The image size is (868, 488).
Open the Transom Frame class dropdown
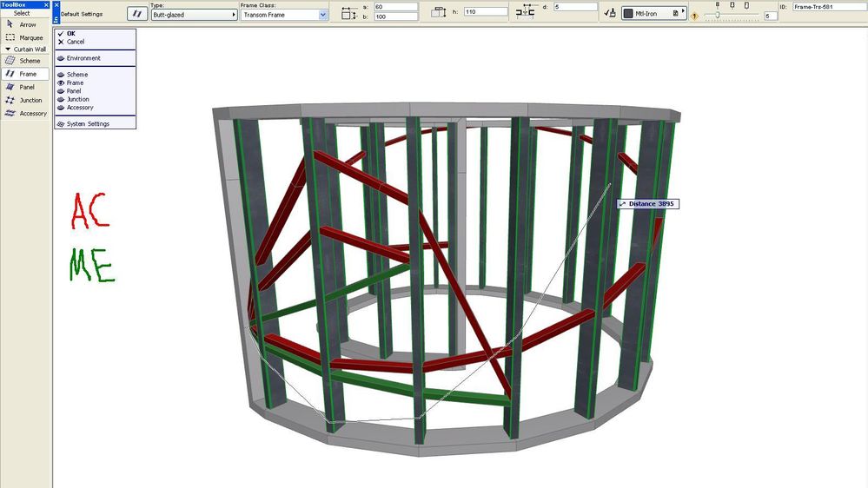(x=284, y=15)
